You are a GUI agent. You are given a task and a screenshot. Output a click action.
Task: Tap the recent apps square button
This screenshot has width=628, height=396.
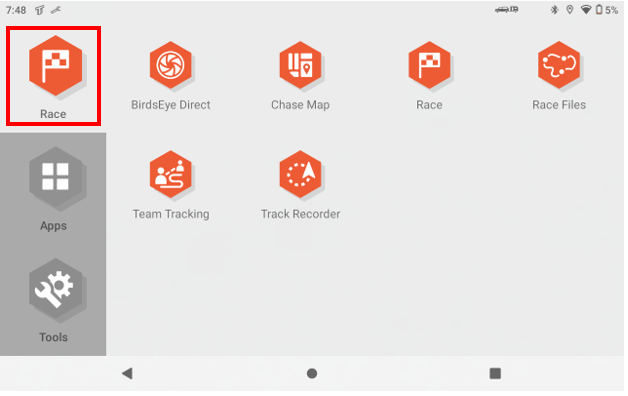[495, 374]
